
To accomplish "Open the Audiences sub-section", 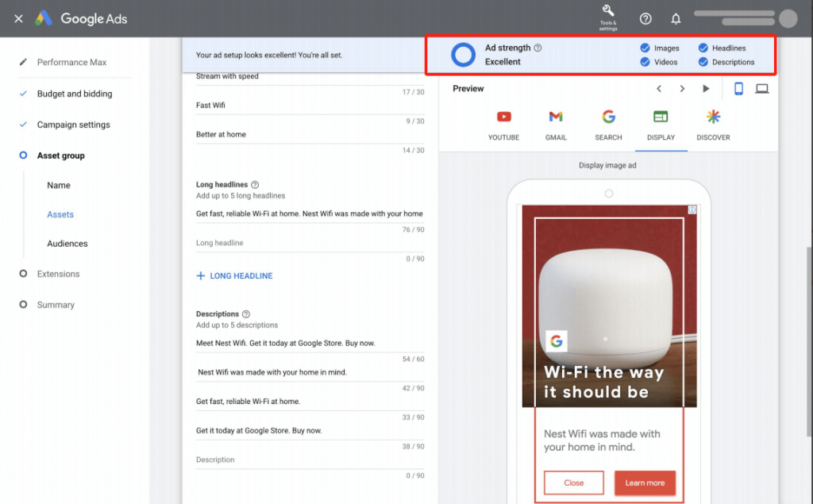I will coord(67,243).
